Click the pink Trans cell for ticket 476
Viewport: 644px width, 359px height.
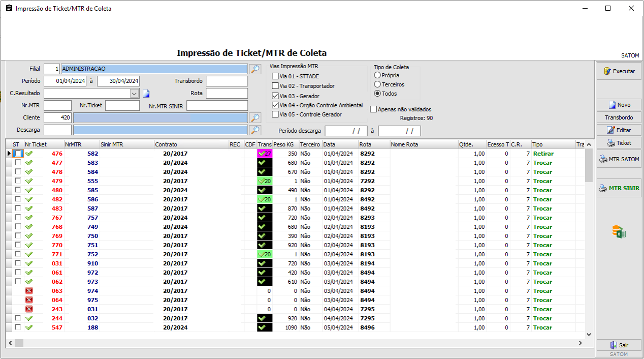coord(265,154)
